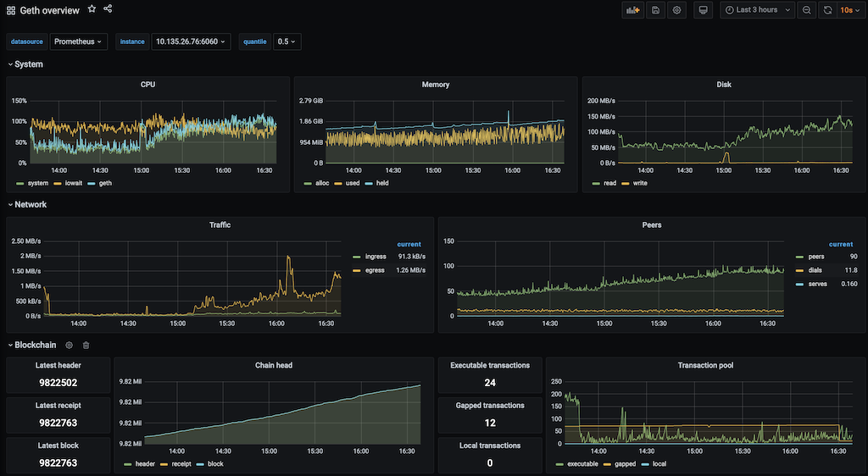
Task: Open the Latest block panel title
Action: pos(58,446)
